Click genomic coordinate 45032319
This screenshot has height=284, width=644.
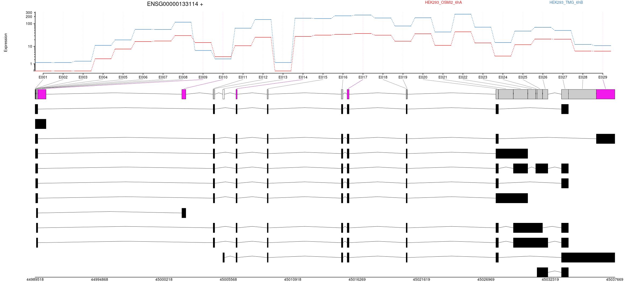tap(550, 279)
